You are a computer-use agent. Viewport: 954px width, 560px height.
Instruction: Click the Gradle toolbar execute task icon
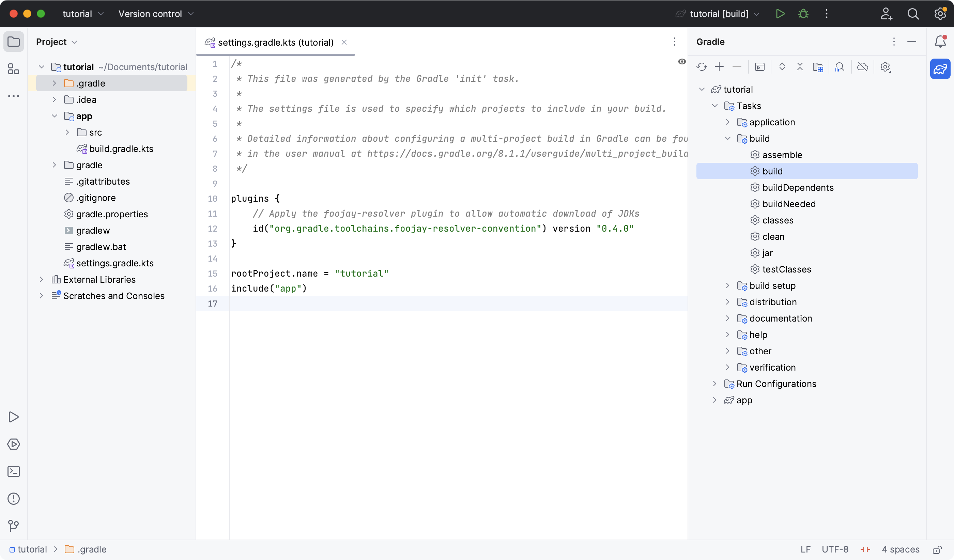point(759,67)
